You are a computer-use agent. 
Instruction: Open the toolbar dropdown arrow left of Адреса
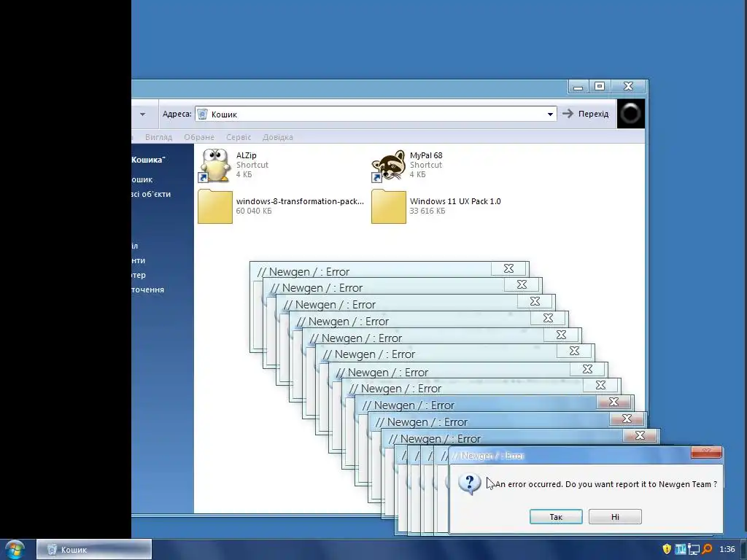coord(142,114)
